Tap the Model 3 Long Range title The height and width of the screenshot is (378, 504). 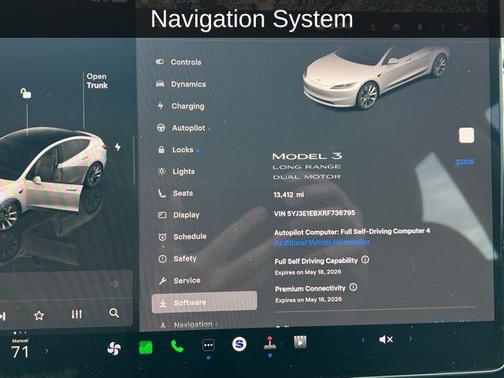[307, 166]
